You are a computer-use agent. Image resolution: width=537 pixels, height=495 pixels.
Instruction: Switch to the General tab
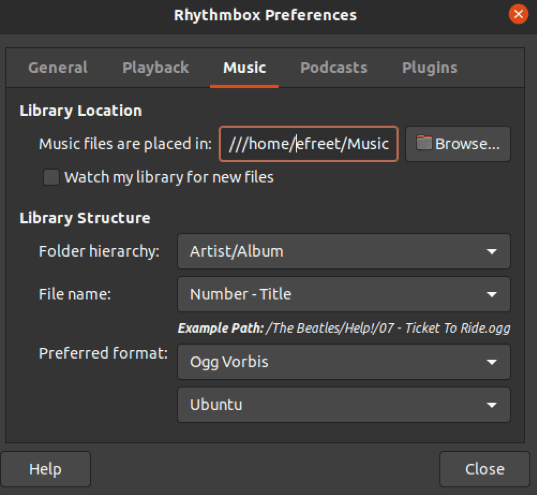point(58,67)
